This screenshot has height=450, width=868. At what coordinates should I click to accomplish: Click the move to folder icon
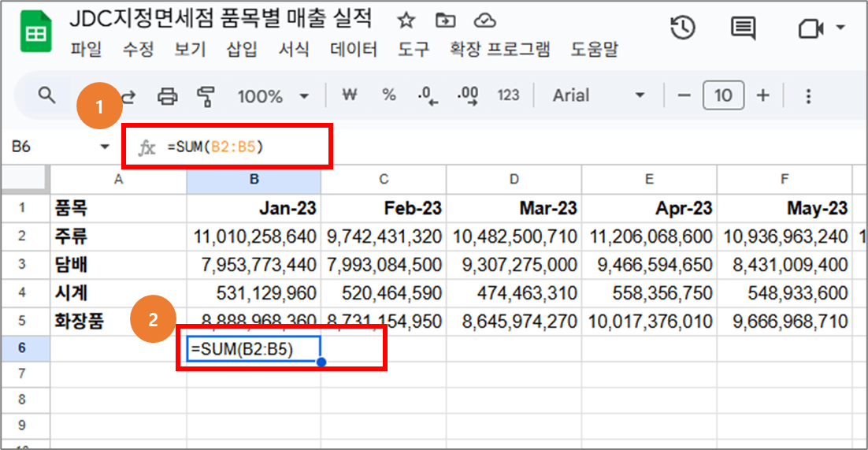pyautogui.click(x=445, y=21)
